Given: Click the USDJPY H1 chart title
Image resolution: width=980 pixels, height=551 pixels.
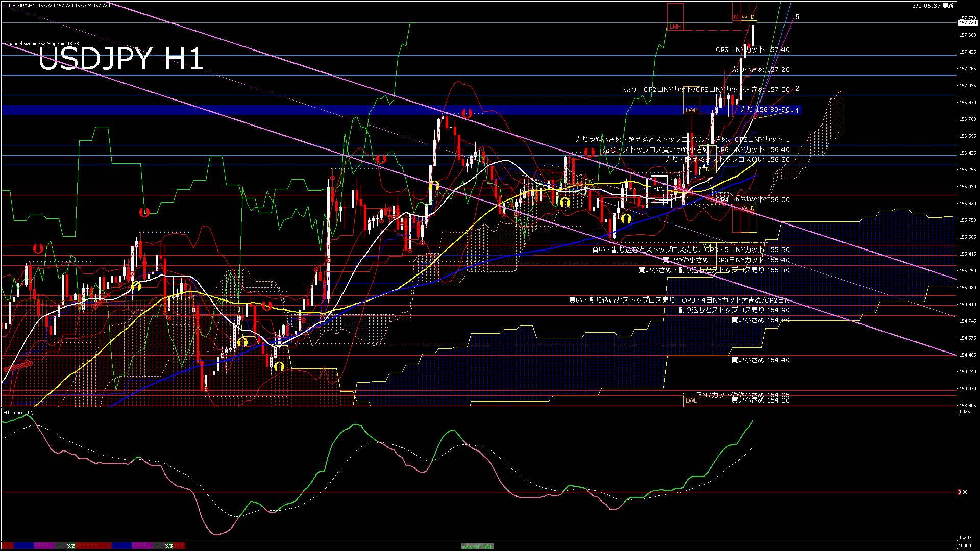Looking at the screenshot, I should click(120, 59).
